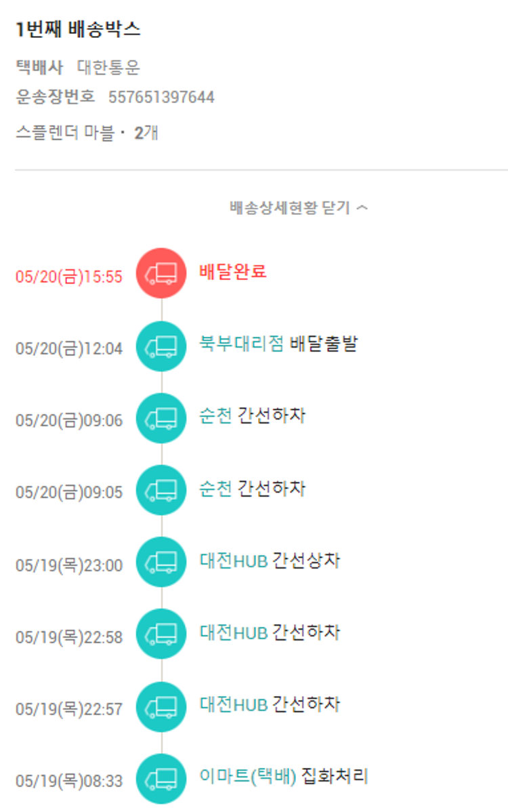
Task: Click truck icon beside 대전HUB 간선상차
Action: pyautogui.click(x=161, y=562)
